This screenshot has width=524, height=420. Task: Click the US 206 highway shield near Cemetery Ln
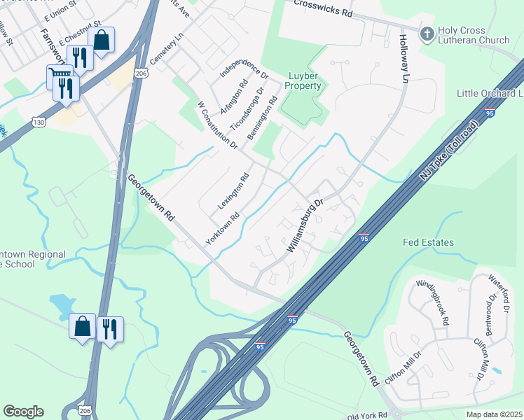click(x=142, y=73)
